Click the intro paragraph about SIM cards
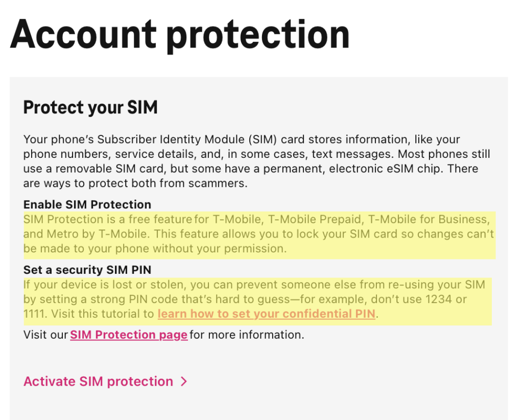The height and width of the screenshot is (420, 523). tap(255, 161)
